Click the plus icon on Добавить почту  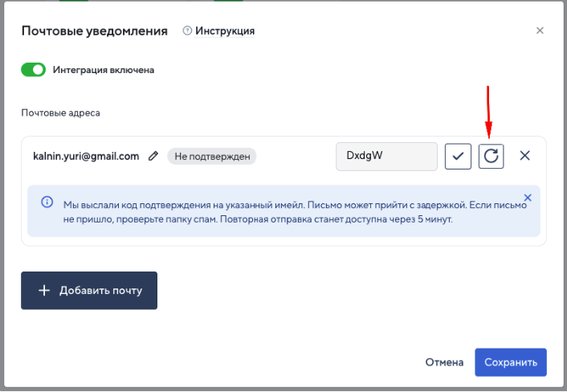point(44,291)
